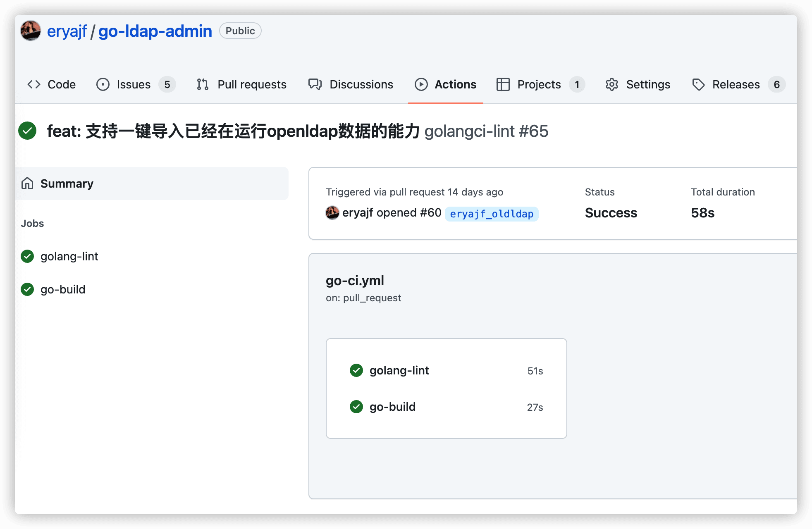Click the Public visibility badge
Viewport: 812px width, 529px height.
[240, 31]
